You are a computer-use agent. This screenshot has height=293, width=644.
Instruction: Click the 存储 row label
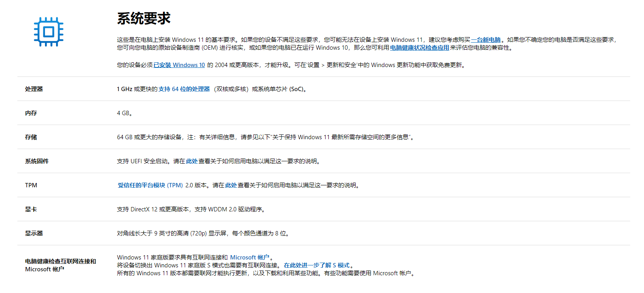(31, 137)
